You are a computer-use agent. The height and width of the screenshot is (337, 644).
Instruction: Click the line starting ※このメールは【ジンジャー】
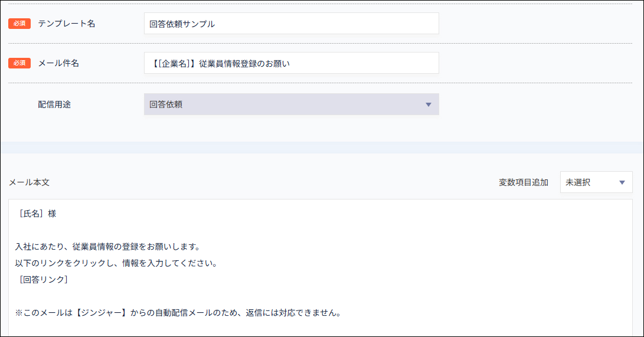178,313
